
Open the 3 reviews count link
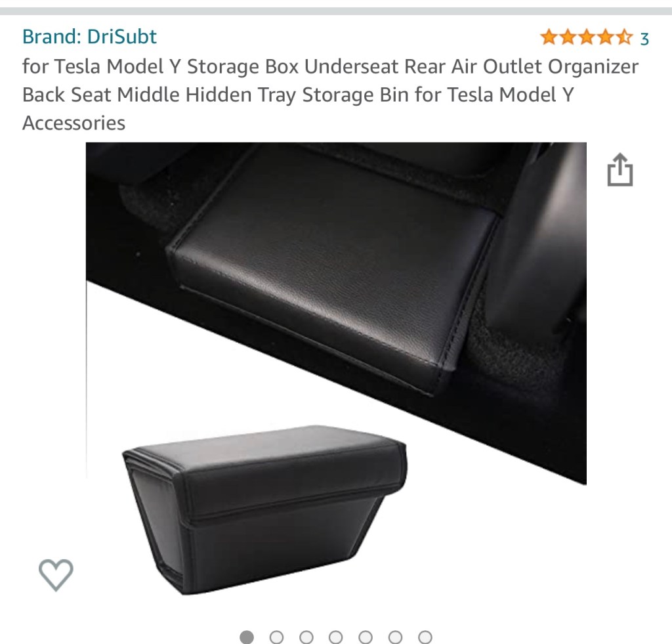(644, 39)
